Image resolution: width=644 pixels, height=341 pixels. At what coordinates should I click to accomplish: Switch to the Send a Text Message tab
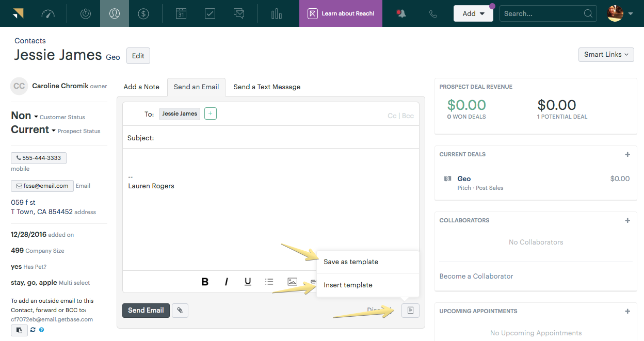tap(267, 87)
